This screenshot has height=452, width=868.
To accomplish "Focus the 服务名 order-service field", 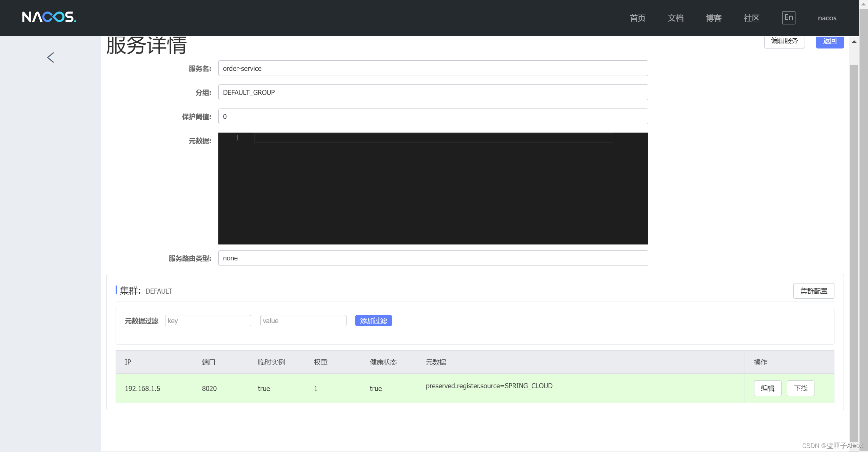I will (433, 68).
